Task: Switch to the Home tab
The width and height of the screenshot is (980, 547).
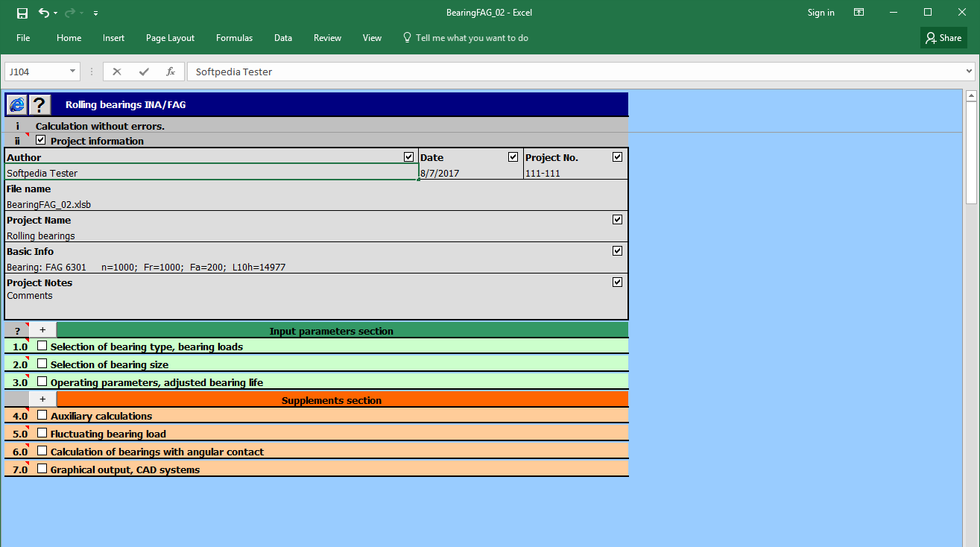Action: (69, 38)
